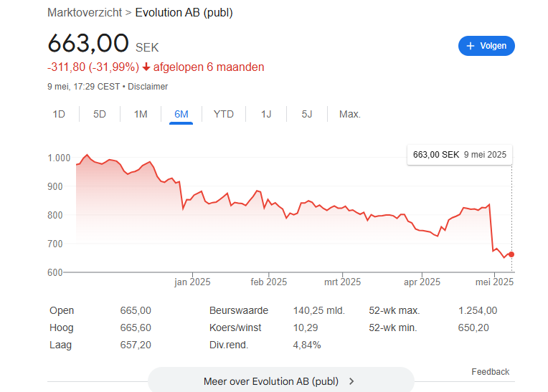The width and height of the screenshot is (548, 392).
Task: Click the 52-wk min. label
Action: pyautogui.click(x=393, y=328)
